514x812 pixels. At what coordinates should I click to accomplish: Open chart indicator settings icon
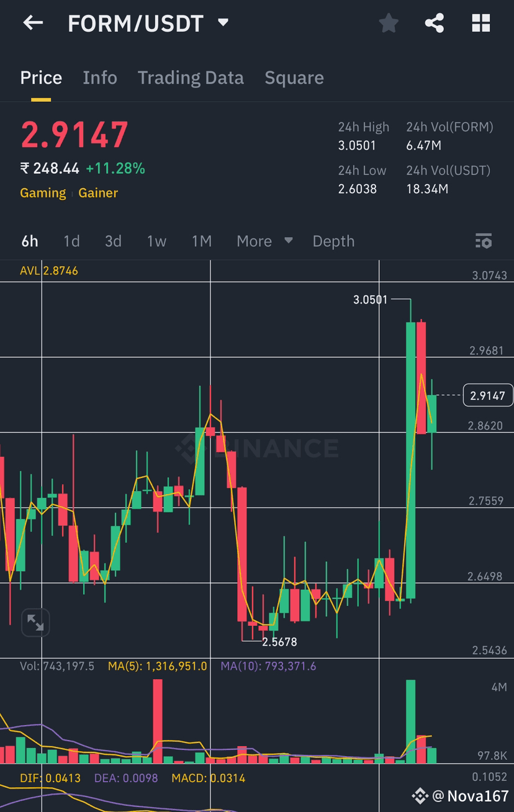coord(483,241)
